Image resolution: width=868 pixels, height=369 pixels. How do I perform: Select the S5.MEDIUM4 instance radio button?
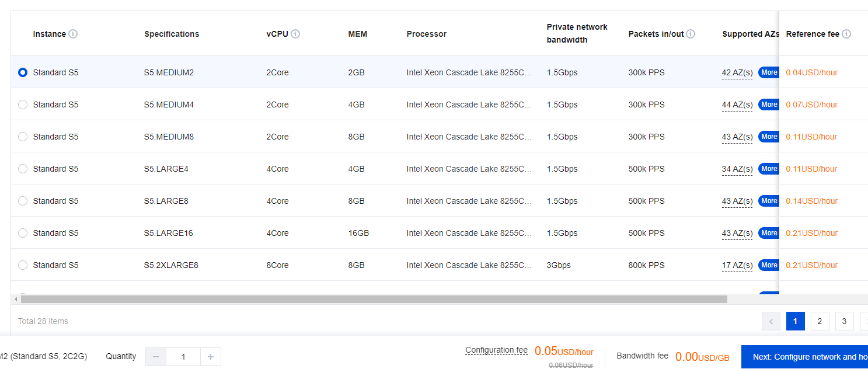[22, 105]
